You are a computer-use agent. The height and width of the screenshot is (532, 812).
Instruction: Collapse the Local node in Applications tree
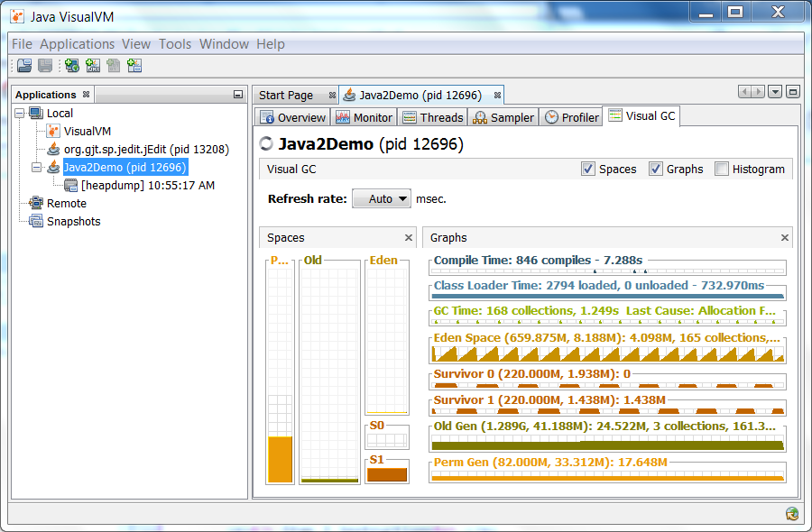tap(19, 113)
